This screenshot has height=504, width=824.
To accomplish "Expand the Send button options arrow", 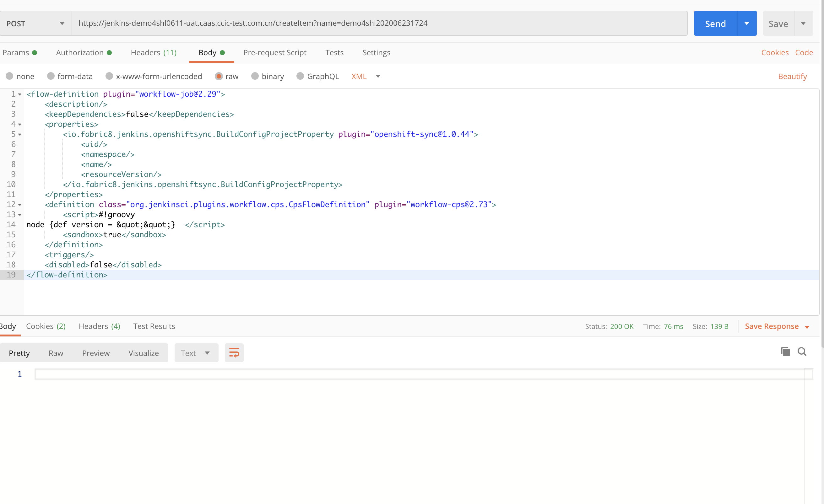I will click(746, 23).
